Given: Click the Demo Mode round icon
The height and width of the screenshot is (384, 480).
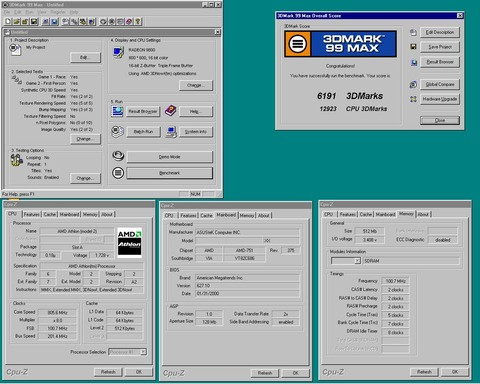Looking at the screenshot, I should pos(118,156).
